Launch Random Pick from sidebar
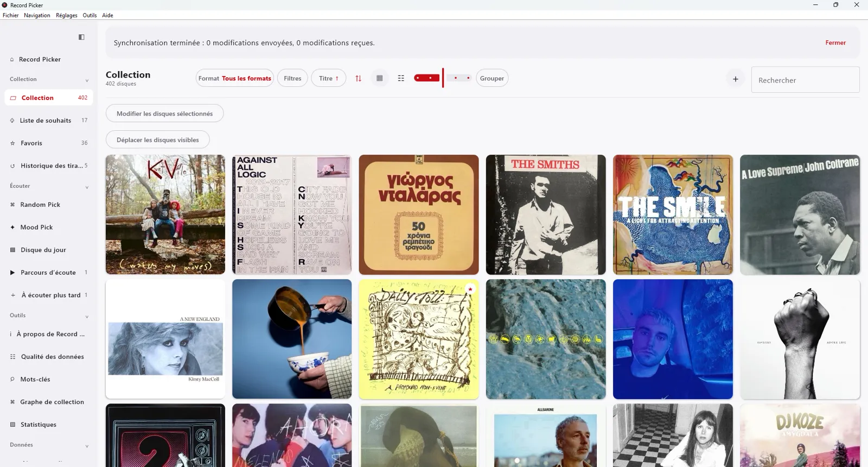This screenshot has width=868, height=467. (49, 205)
